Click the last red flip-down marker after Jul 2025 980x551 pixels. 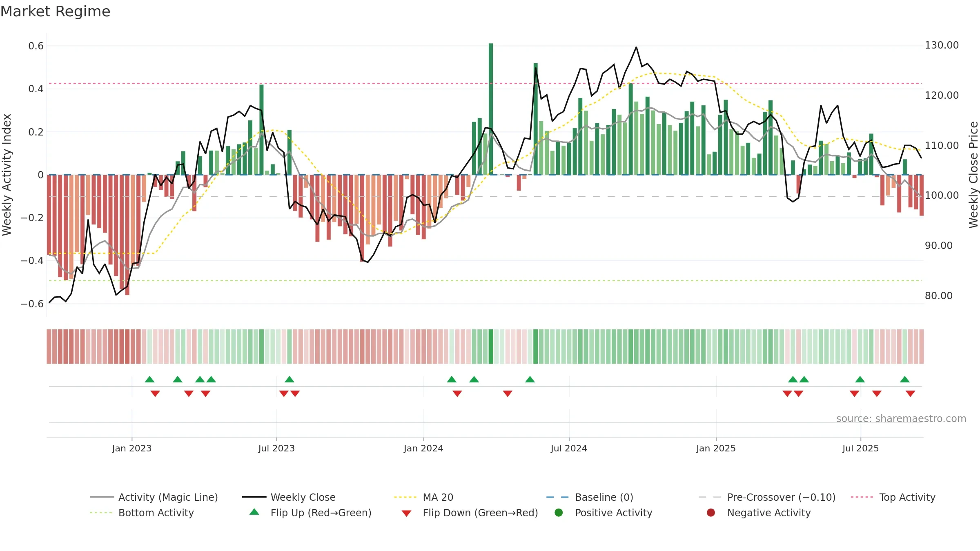click(x=910, y=393)
